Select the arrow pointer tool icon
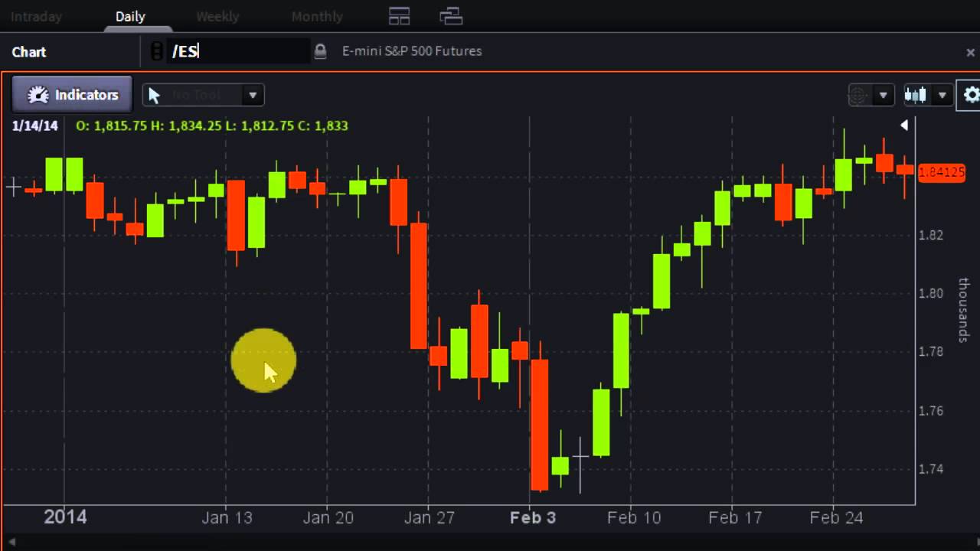 (x=155, y=95)
